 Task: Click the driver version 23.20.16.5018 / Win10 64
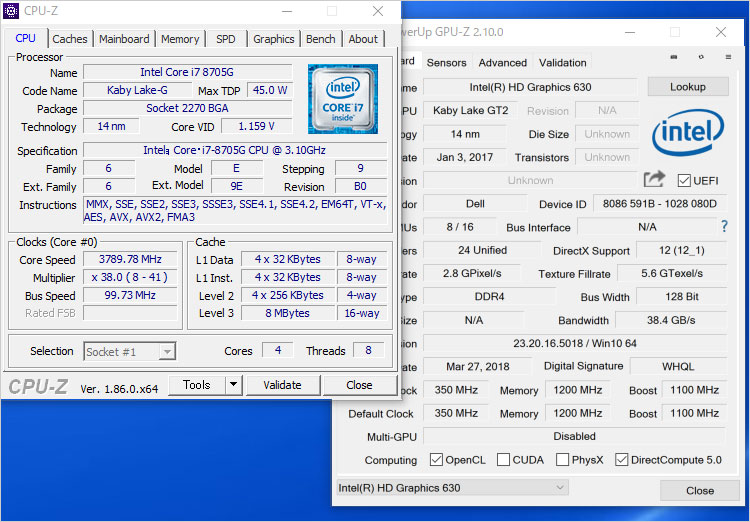click(x=574, y=344)
